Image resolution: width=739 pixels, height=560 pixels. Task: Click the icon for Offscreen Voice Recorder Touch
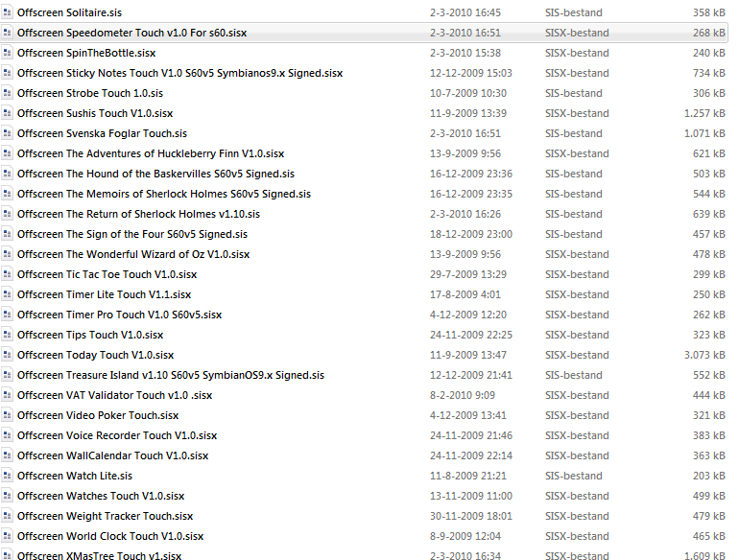point(7,435)
